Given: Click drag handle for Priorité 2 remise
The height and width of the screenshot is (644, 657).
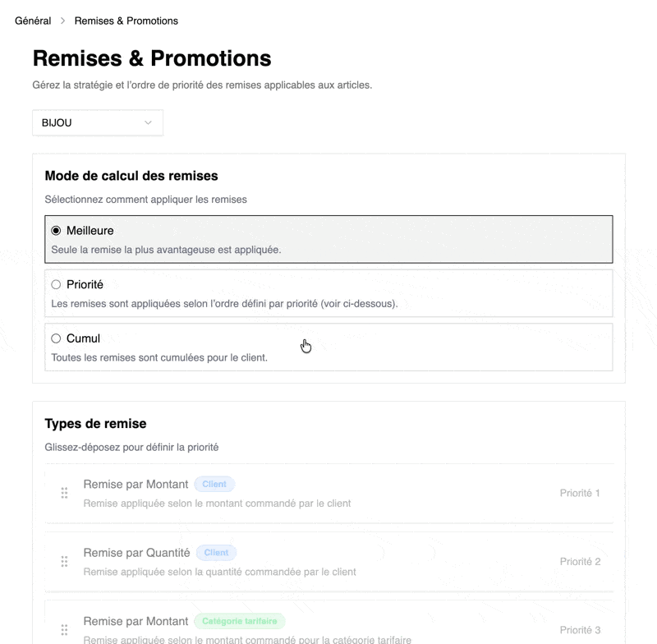Looking at the screenshot, I should 64,561.
